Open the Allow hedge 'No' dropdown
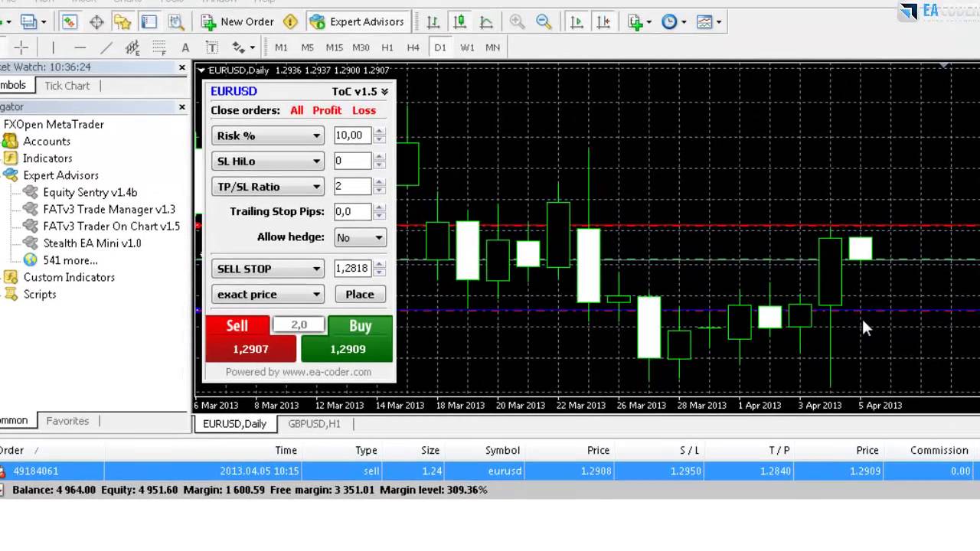 click(x=360, y=237)
